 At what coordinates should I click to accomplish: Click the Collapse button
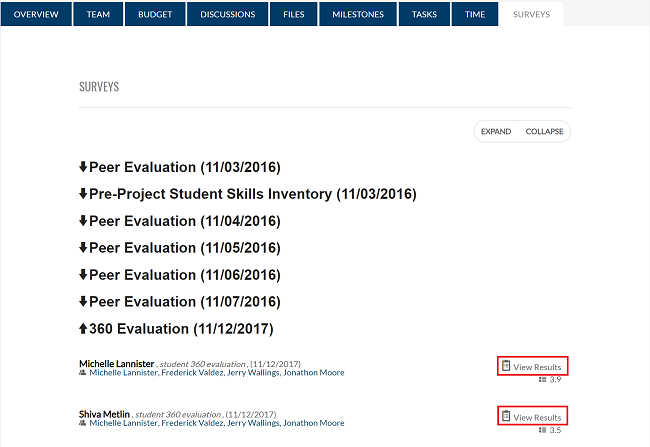pyautogui.click(x=544, y=131)
